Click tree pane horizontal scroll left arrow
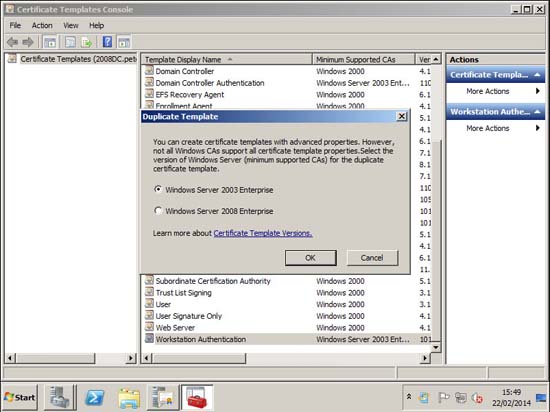Image resolution: width=550 pixels, height=412 pixels. tap(10, 358)
